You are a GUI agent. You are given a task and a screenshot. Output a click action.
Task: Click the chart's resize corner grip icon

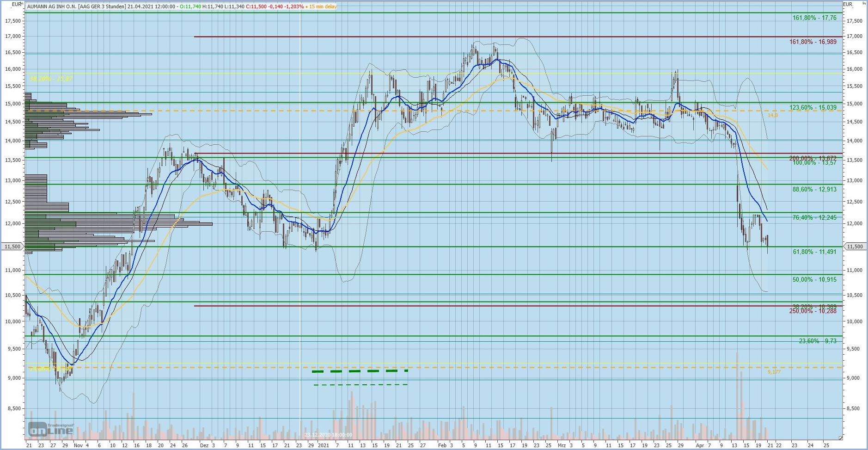coord(840,438)
